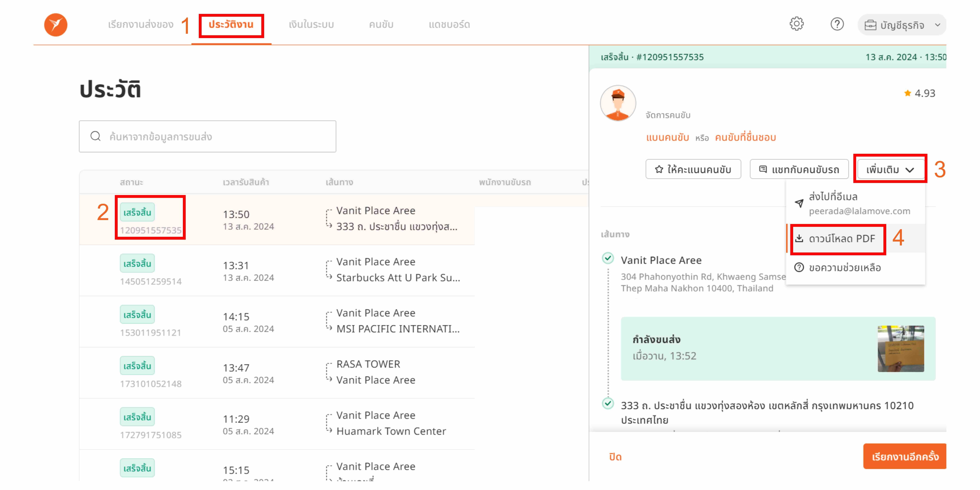Select ดาวน์โหลด PDF menu option
The width and height of the screenshot is (980, 490).
point(856,238)
